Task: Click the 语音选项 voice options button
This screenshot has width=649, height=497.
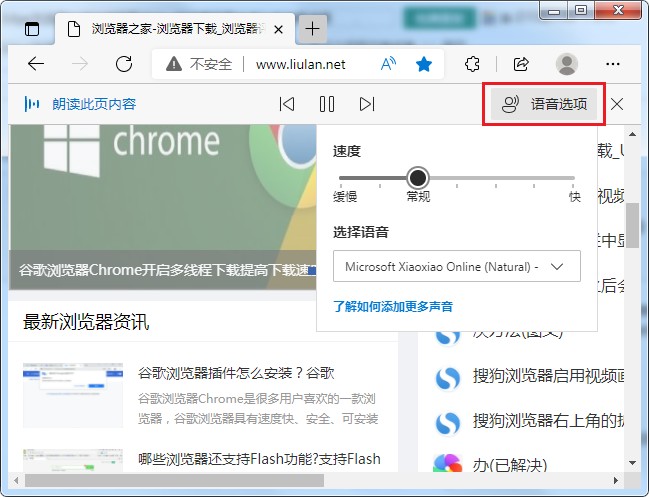Action: 544,104
